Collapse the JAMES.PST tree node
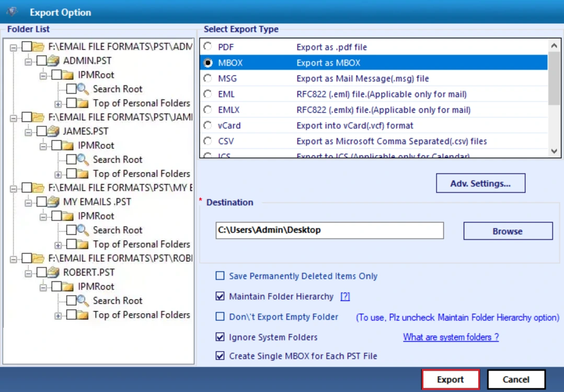564x392 pixels. 28,132
